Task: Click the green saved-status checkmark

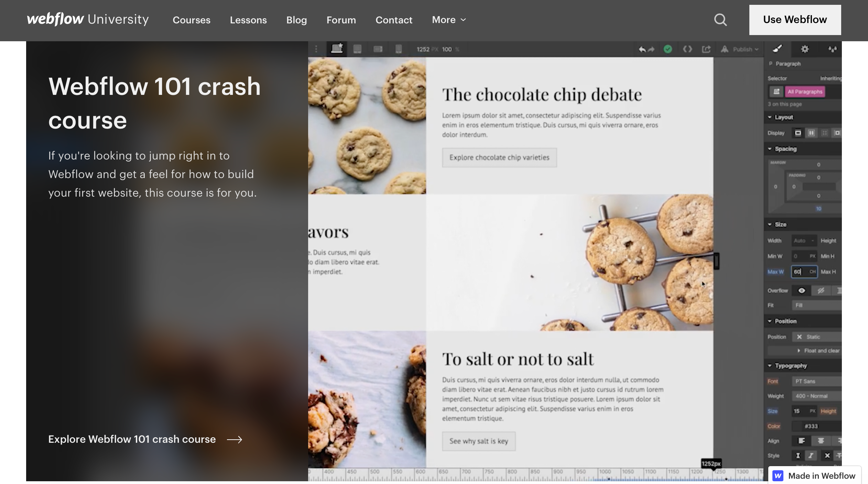Action: click(668, 49)
